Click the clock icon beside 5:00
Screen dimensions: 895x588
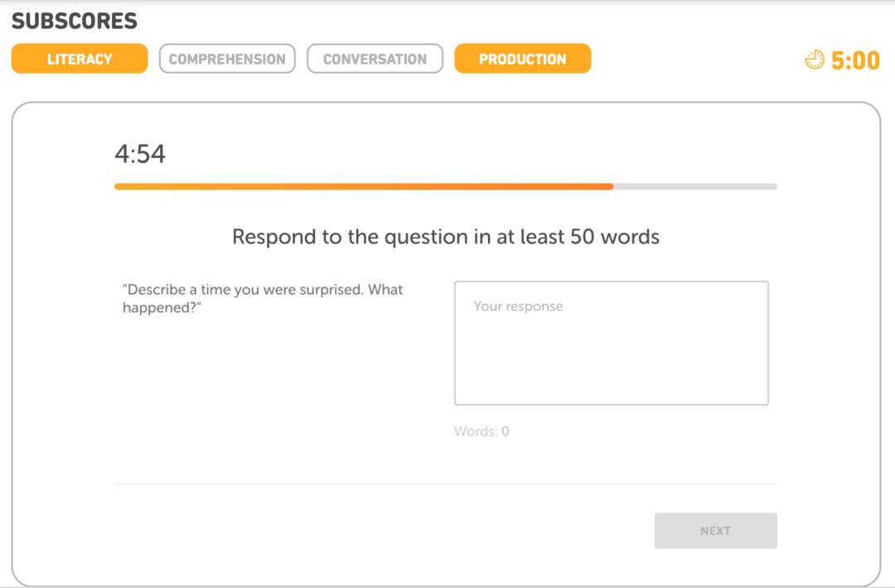click(x=815, y=60)
